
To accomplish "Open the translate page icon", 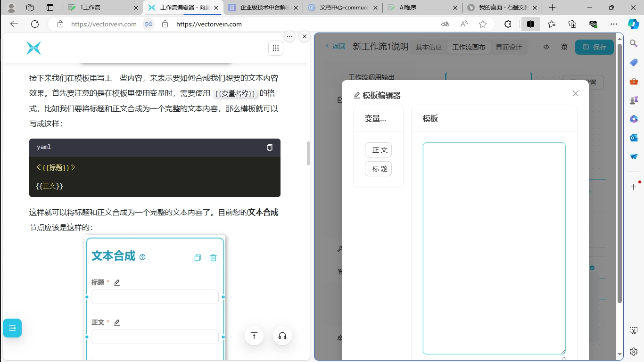I will coord(445,24).
